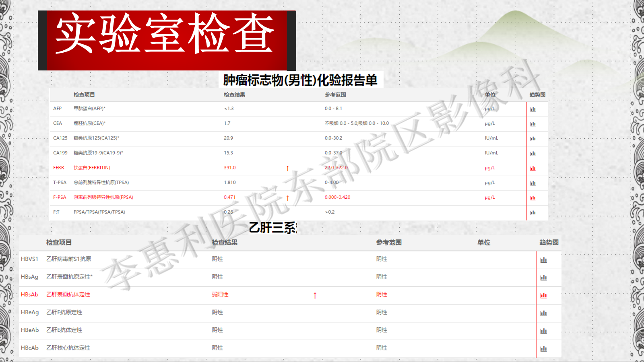
Task: Open trend chart icon for F:T row
Action: [533, 213]
